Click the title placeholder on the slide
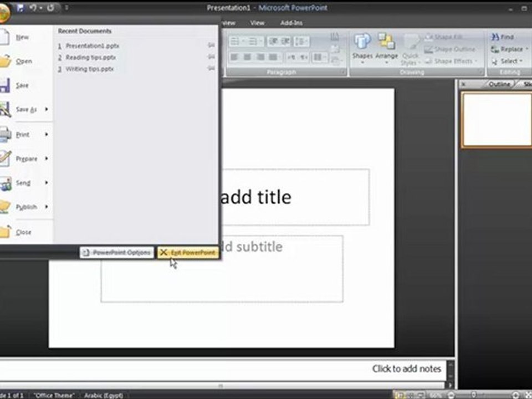 tap(295, 197)
